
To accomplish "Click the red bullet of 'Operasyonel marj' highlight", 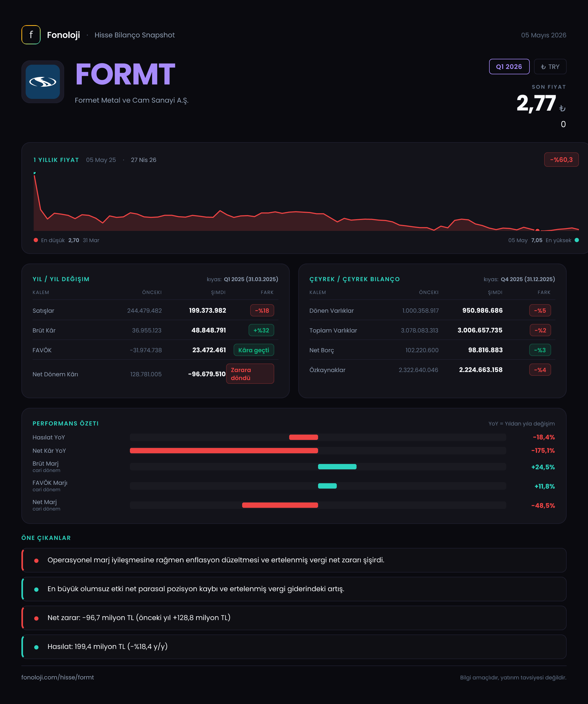I will coord(36,560).
